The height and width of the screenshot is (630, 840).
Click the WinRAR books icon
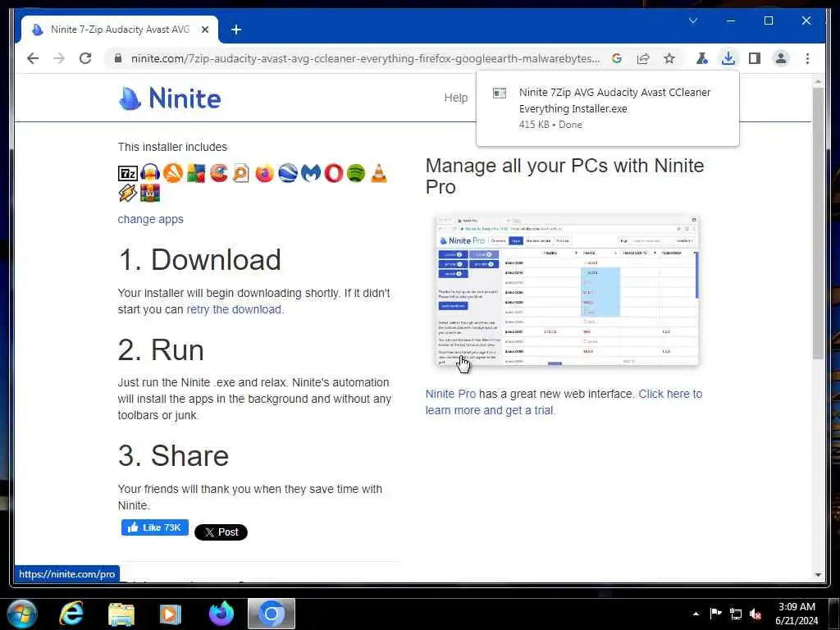(x=150, y=193)
